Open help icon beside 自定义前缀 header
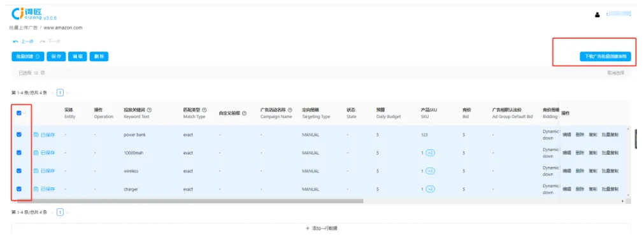The height and width of the screenshot is (237, 644). click(x=244, y=113)
